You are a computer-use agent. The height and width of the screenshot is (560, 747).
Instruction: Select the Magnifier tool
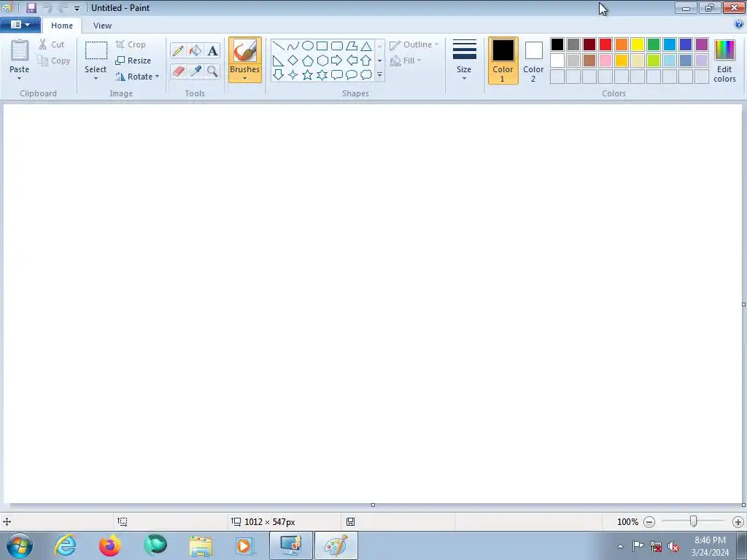point(212,71)
